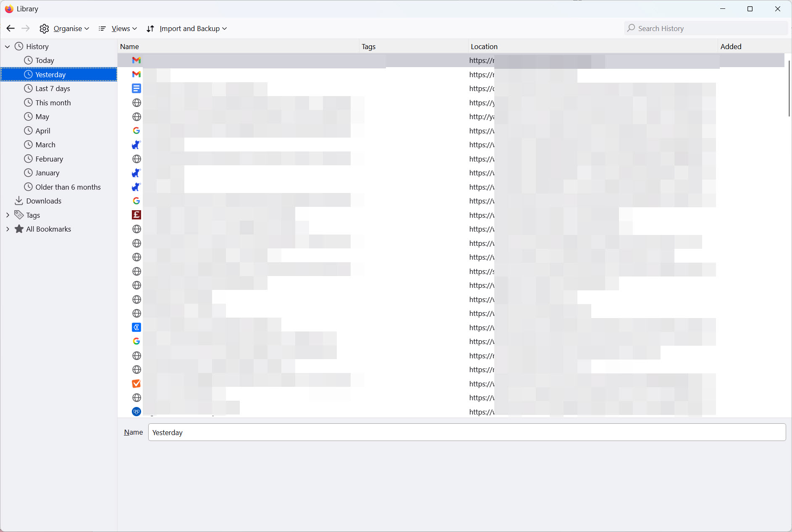This screenshot has height=532, width=792.
Task: Click the Tags label icon
Action: (x=19, y=215)
